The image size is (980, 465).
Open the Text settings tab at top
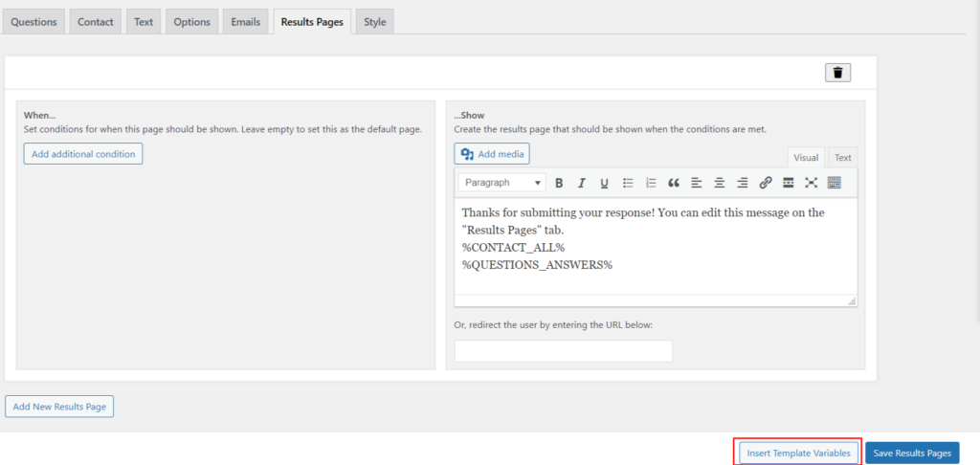click(x=144, y=22)
